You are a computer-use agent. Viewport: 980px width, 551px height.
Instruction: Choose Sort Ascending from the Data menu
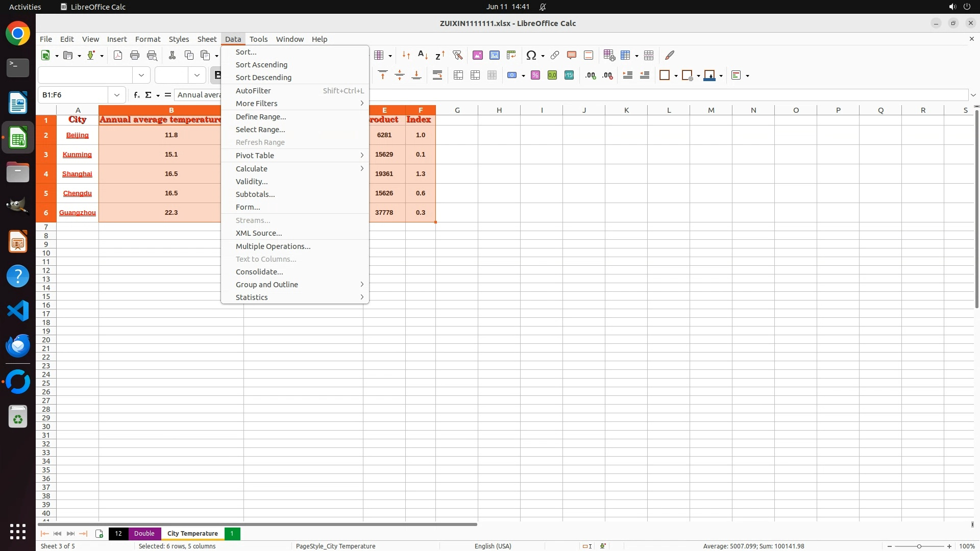(261, 65)
